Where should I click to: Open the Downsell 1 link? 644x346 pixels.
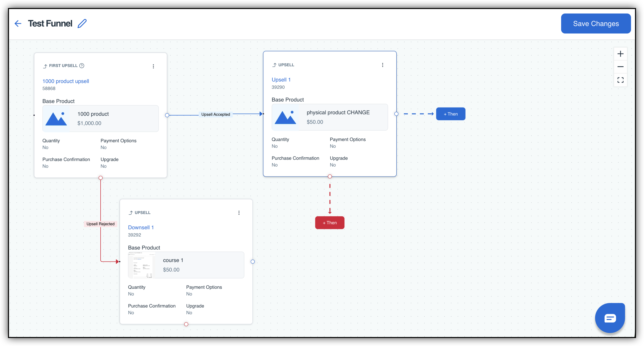coord(141,227)
